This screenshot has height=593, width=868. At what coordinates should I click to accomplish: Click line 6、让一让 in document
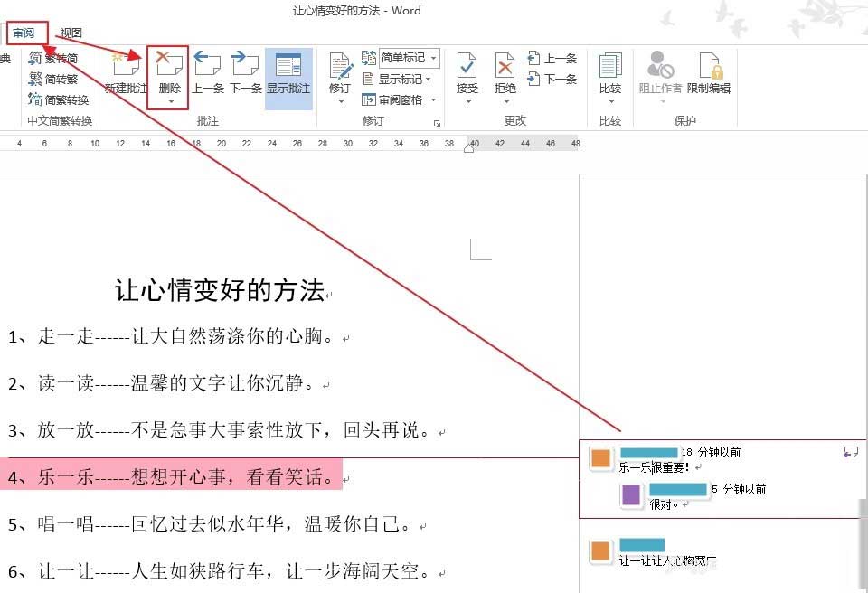pos(220,570)
